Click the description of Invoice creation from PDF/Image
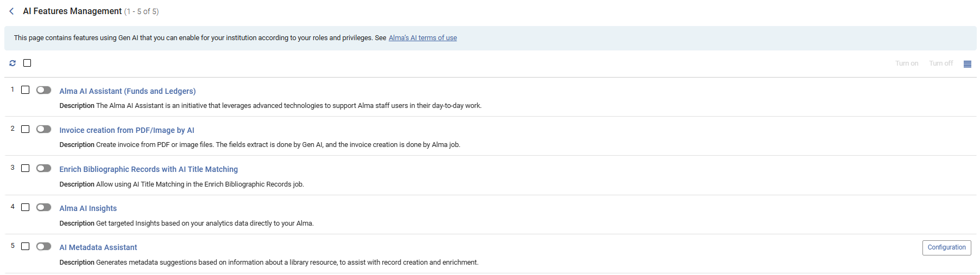Screen dimensions: 980x275 278,145
